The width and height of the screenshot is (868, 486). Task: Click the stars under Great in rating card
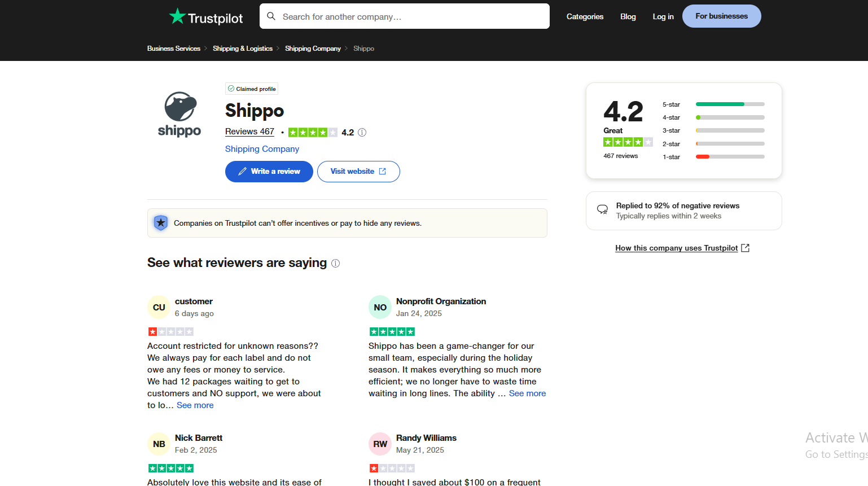pyautogui.click(x=628, y=142)
